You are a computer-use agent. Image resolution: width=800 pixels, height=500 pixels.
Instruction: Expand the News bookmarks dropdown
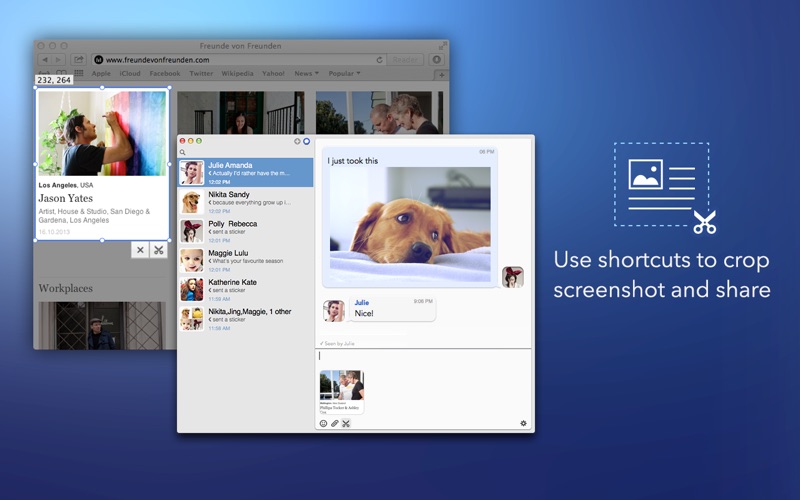[305, 74]
